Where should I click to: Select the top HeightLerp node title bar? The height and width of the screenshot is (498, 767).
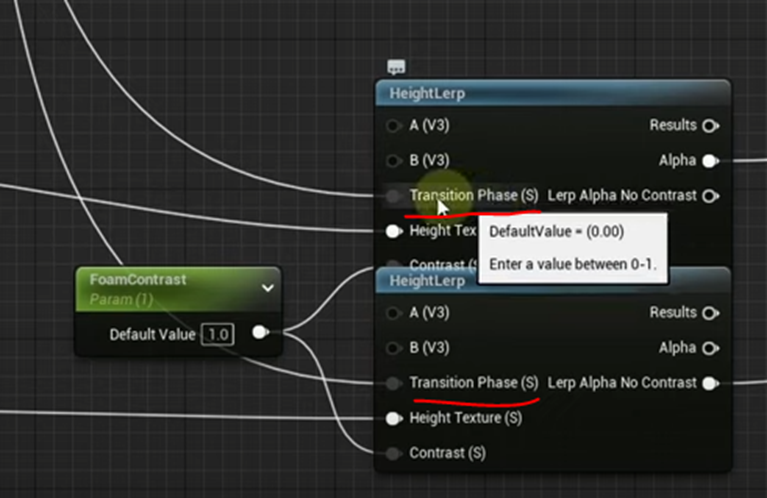click(x=553, y=93)
